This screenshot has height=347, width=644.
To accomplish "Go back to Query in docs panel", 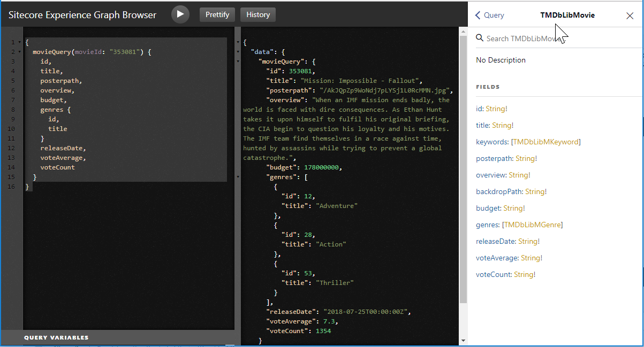I will coord(490,15).
